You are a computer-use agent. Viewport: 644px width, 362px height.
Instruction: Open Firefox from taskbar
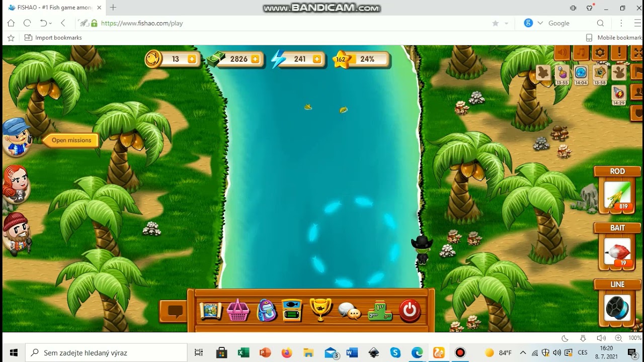287,353
